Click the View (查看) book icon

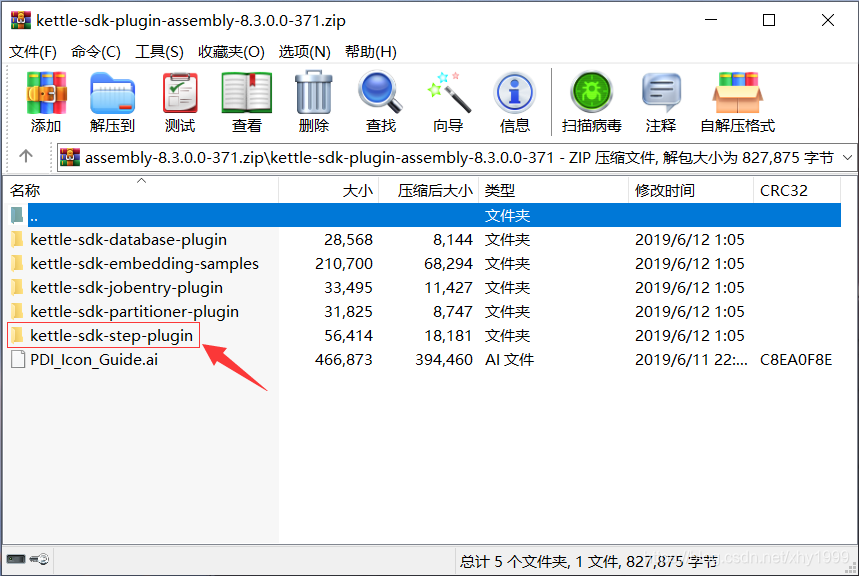click(247, 93)
